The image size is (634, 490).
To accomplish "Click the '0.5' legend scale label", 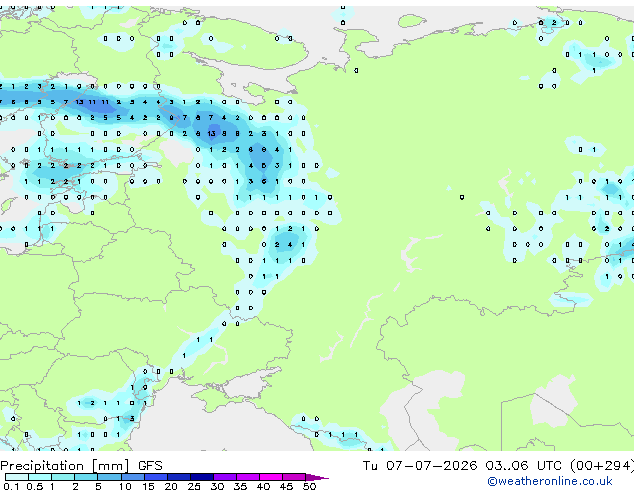I will pos(34,486).
